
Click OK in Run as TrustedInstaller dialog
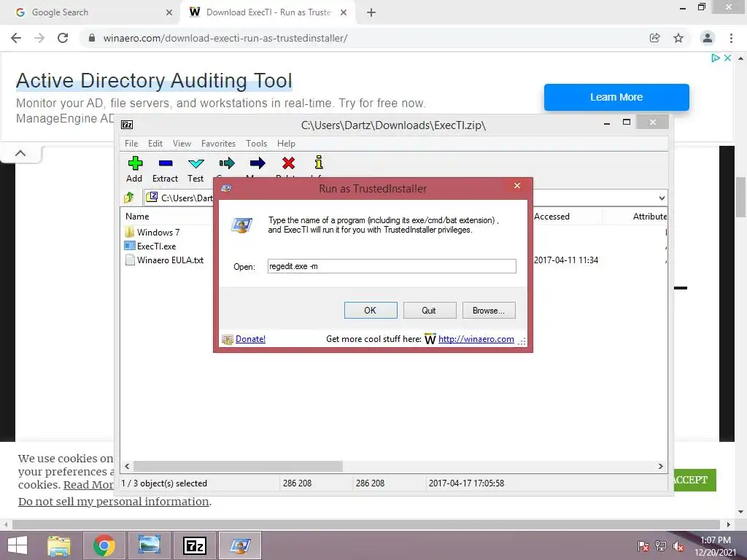tap(371, 311)
